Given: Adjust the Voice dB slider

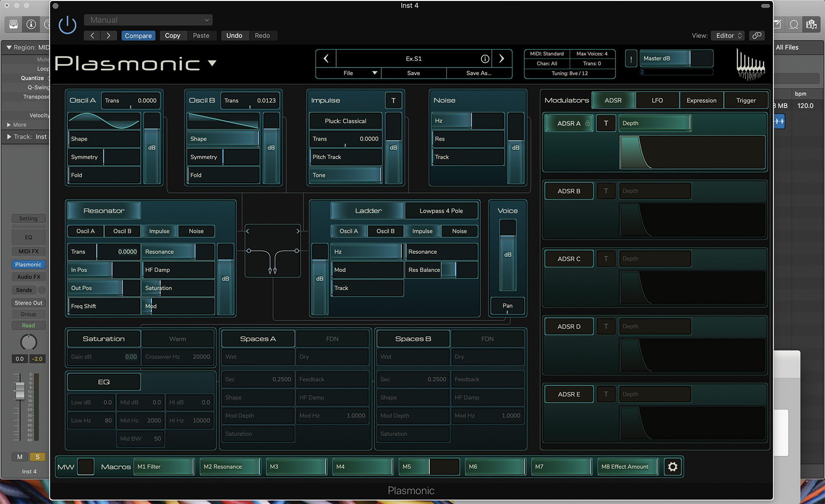Looking at the screenshot, I should point(507,255).
